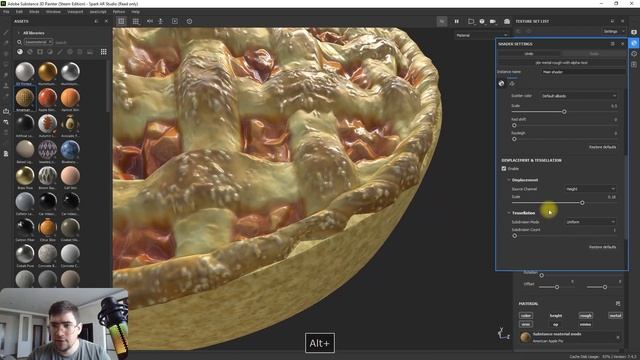Filter assets by smart materials icon
Screen dimensions: 640x360
click(x=30, y=52)
